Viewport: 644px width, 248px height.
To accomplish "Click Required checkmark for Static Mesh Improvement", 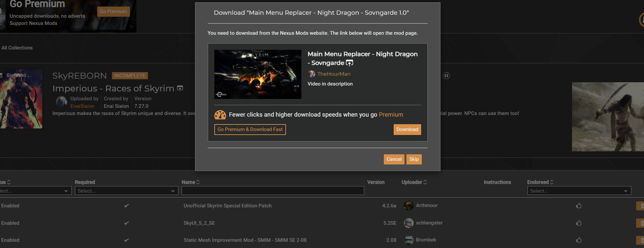I will click(x=126, y=240).
